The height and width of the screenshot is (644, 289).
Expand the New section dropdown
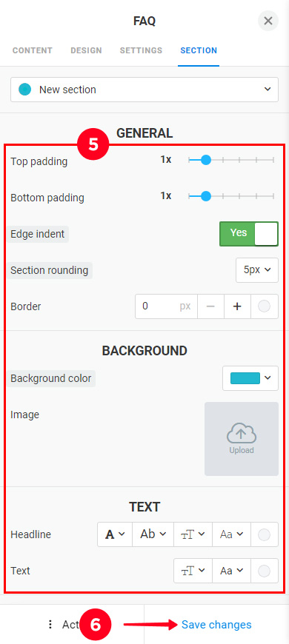(x=144, y=90)
